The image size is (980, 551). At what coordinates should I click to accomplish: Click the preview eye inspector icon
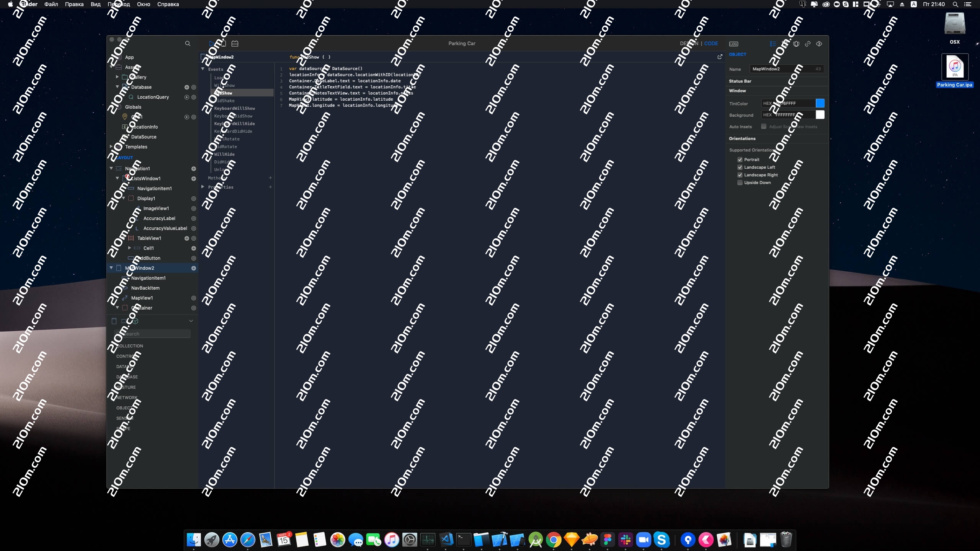(x=819, y=44)
